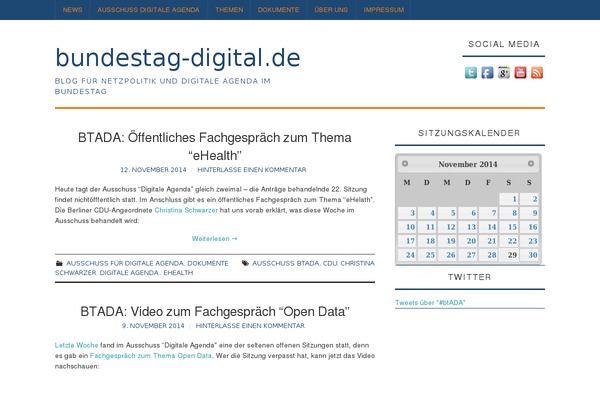Image resolution: width=600 pixels, height=400 pixels.
Task: Open Tweets über #btADA link
Action: [x=430, y=302]
